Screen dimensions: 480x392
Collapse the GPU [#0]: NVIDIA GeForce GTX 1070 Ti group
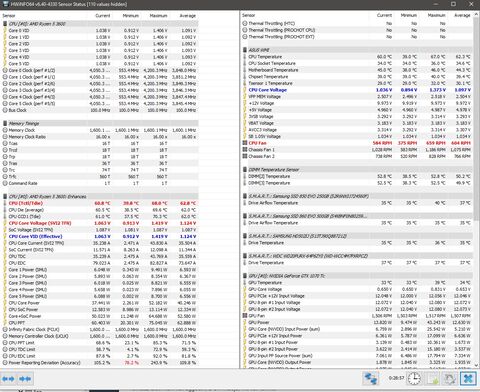[x=357, y=276]
